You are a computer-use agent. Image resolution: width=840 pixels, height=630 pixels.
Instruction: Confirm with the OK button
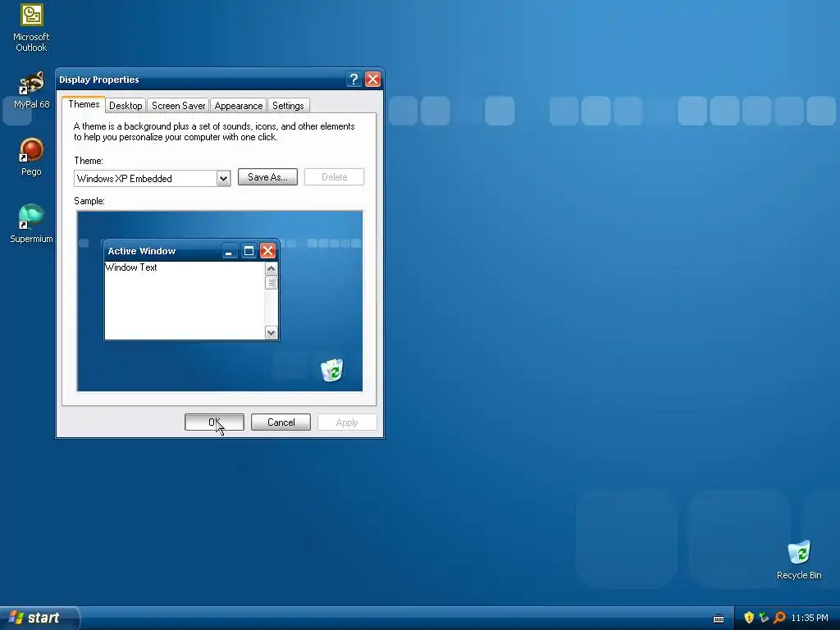click(x=214, y=422)
